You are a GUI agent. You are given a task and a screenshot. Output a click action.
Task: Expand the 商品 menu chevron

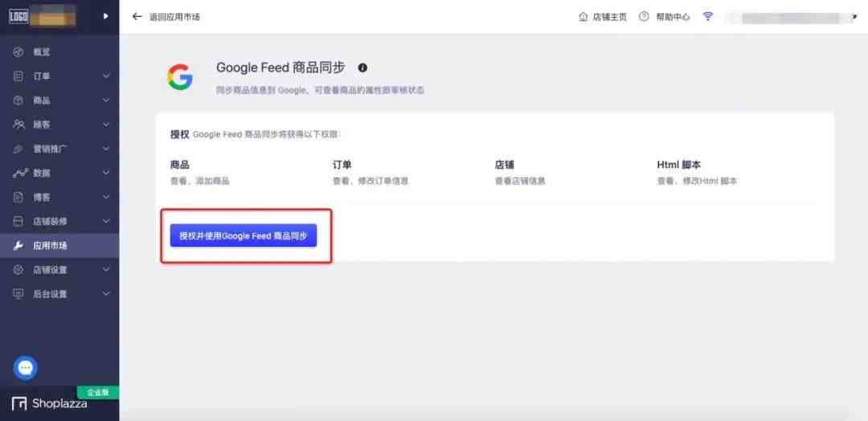click(106, 100)
